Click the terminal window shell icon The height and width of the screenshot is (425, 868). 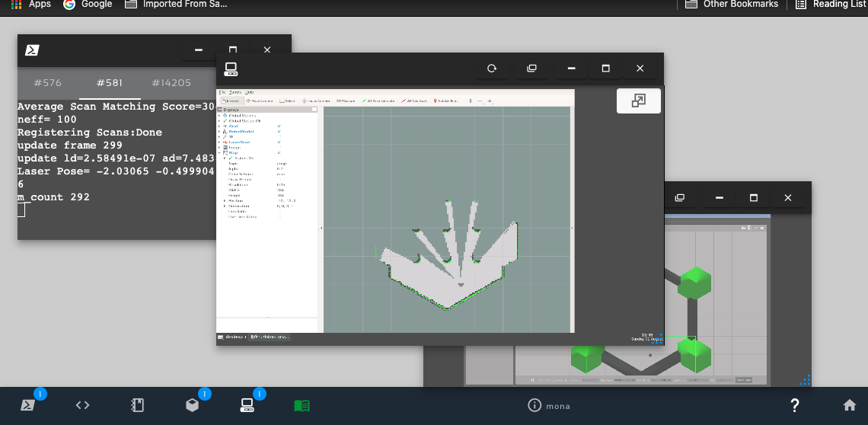(32, 50)
